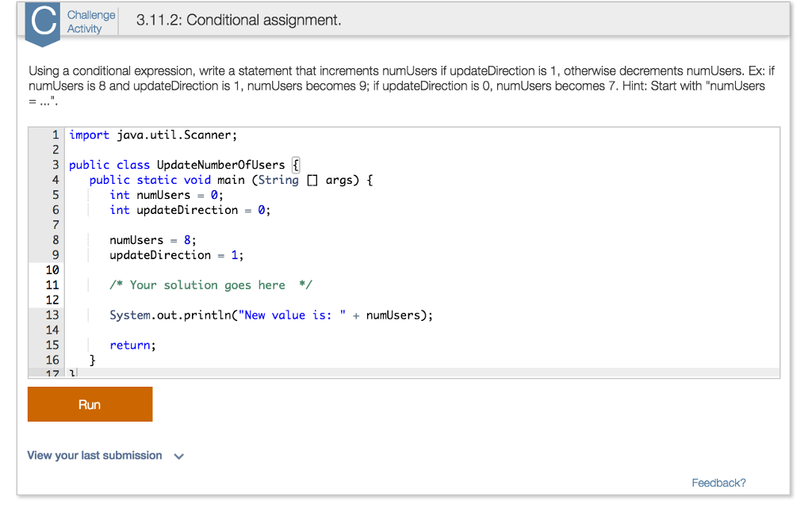
Task: Click line number 8 in the gutter
Action: (x=51, y=239)
